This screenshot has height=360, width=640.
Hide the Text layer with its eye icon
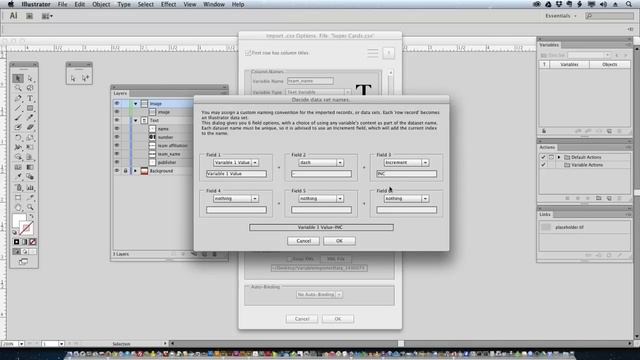click(117, 120)
